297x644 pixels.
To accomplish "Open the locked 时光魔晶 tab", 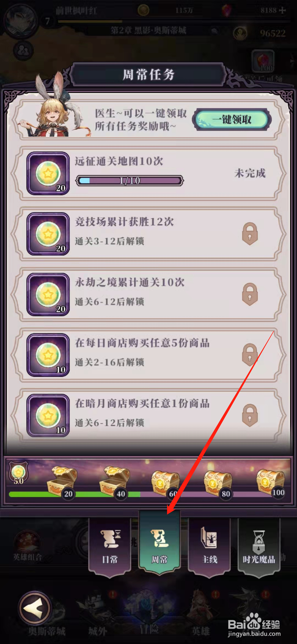I will 259,546.
